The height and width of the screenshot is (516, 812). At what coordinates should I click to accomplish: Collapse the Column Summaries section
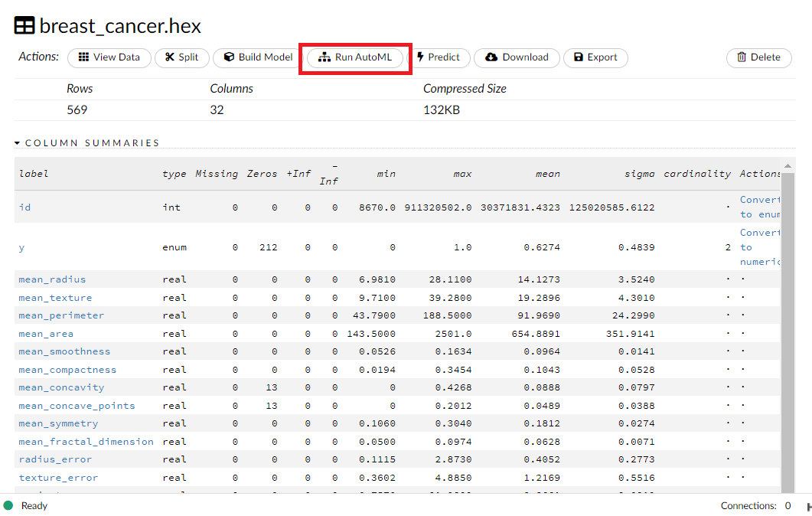(x=18, y=143)
